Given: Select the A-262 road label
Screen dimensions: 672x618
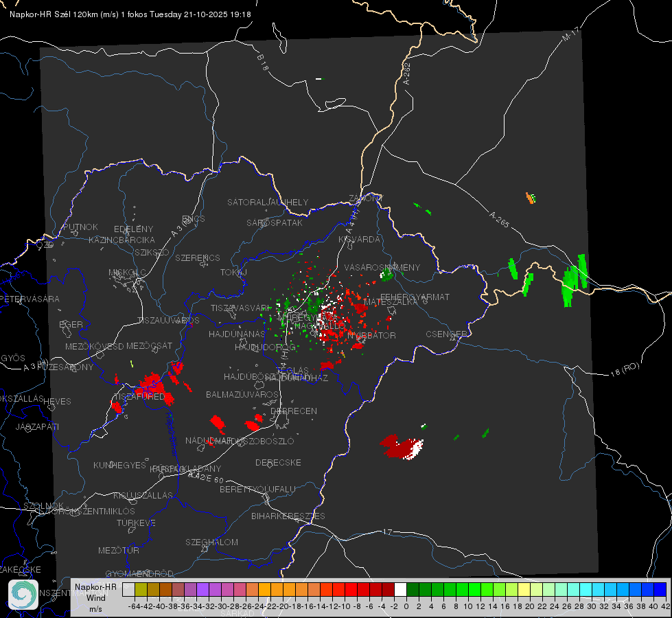Looking at the screenshot, I should pyautogui.click(x=407, y=73).
